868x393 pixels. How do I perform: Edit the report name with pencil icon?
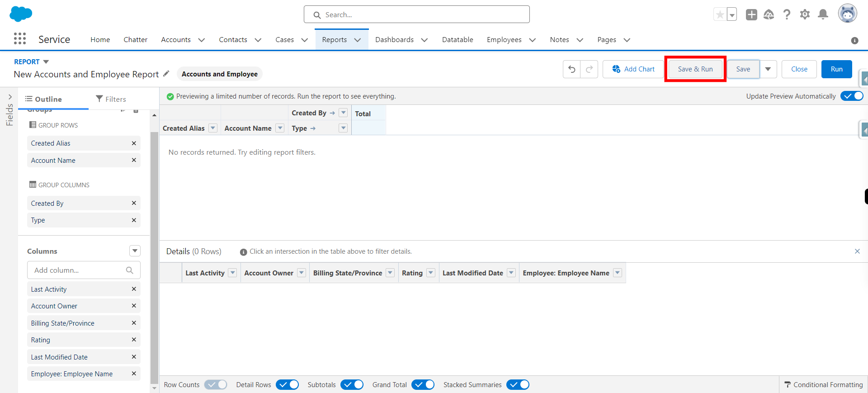click(x=166, y=73)
